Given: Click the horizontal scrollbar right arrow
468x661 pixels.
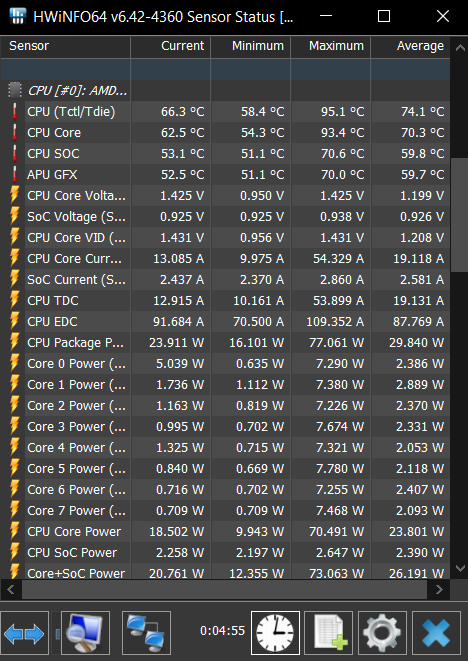Looking at the screenshot, I should tap(439, 589).
